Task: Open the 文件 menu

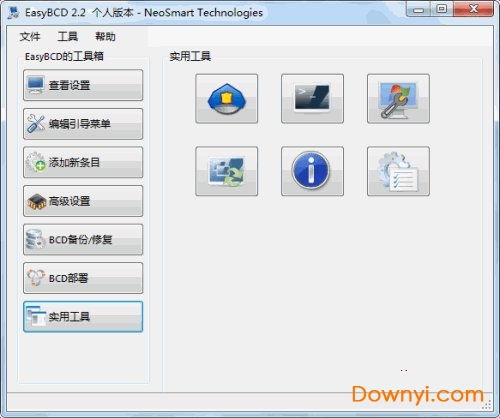Action: coord(30,37)
